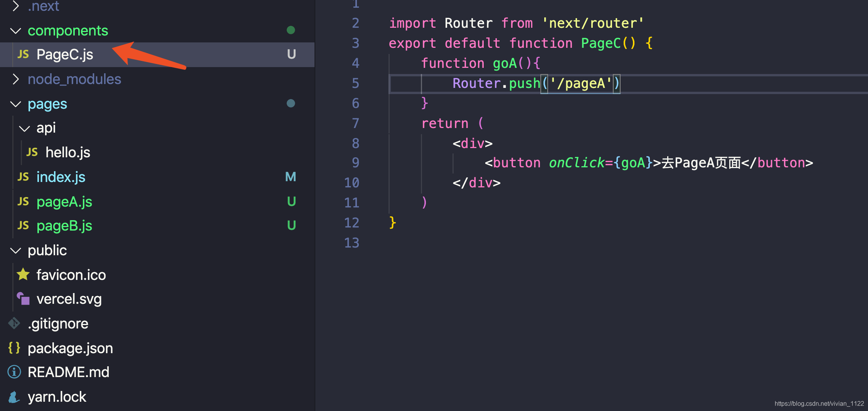The image size is (868, 411).
Task: Click the blue status dot on pages folder
Action: (x=291, y=103)
